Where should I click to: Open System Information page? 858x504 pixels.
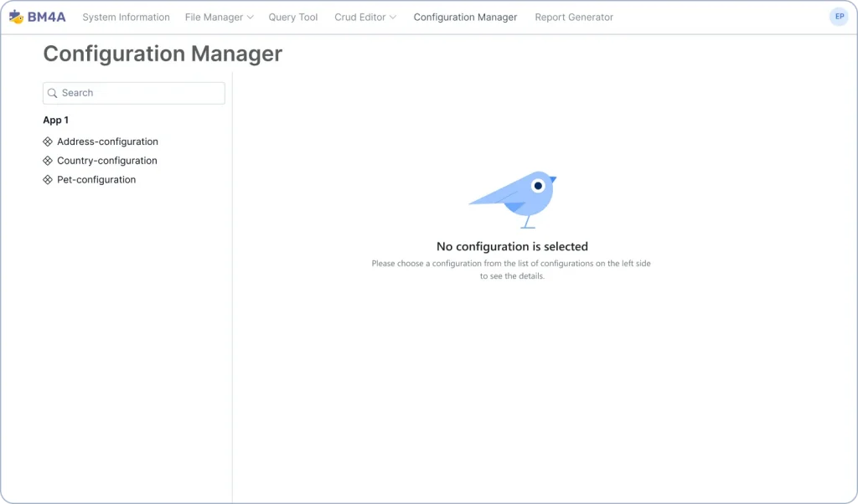(126, 18)
